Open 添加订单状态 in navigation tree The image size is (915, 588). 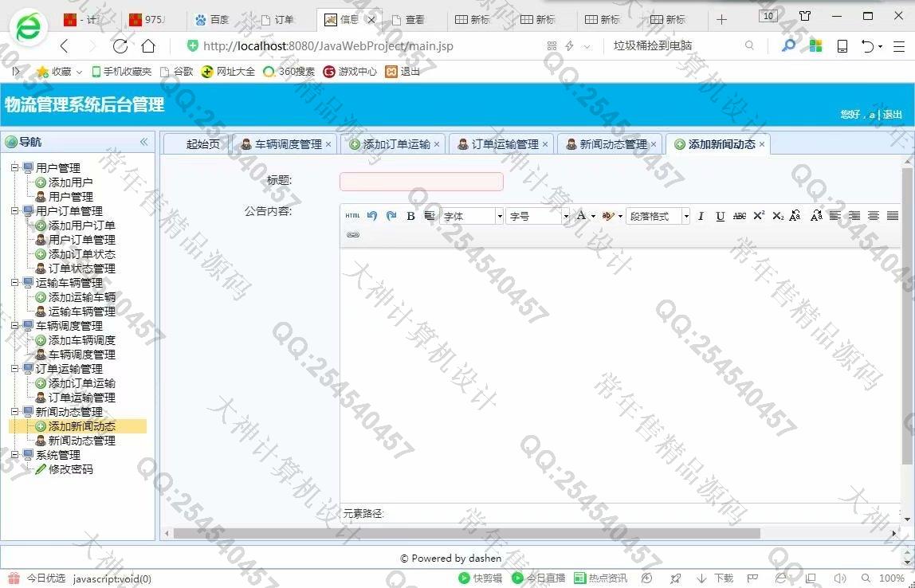pos(81,254)
